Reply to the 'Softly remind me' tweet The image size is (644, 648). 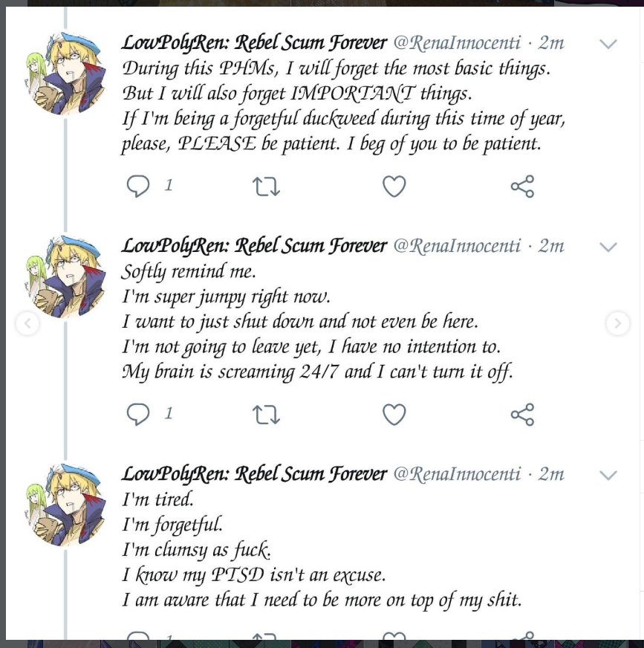tap(138, 415)
